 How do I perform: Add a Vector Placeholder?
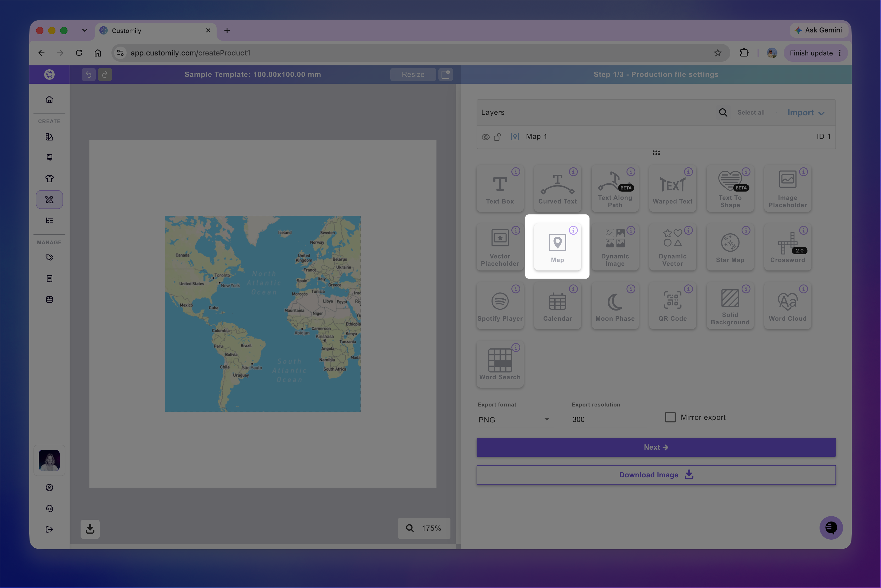point(500,247)
